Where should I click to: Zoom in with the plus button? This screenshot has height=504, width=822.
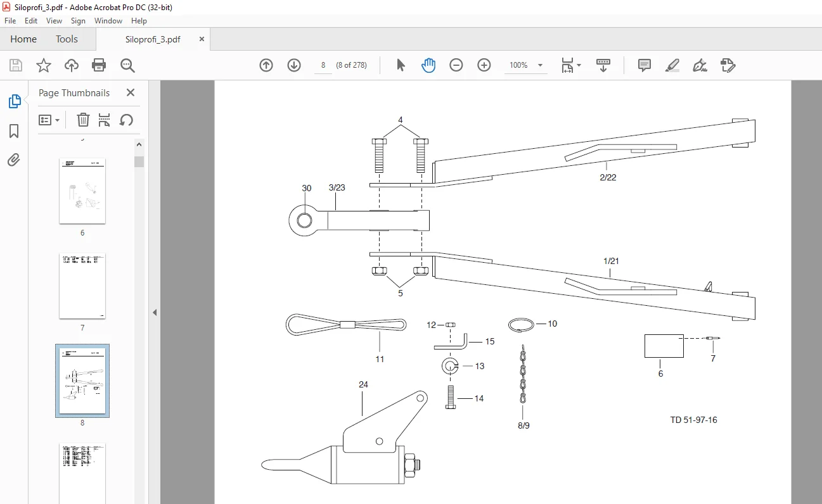tap(484, 65)
